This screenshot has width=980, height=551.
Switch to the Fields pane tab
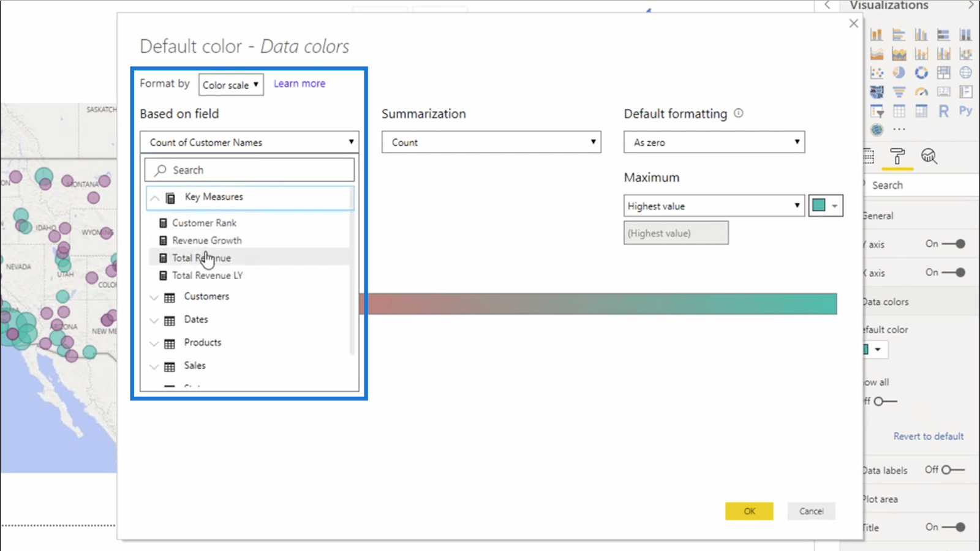tap(869, 157)
